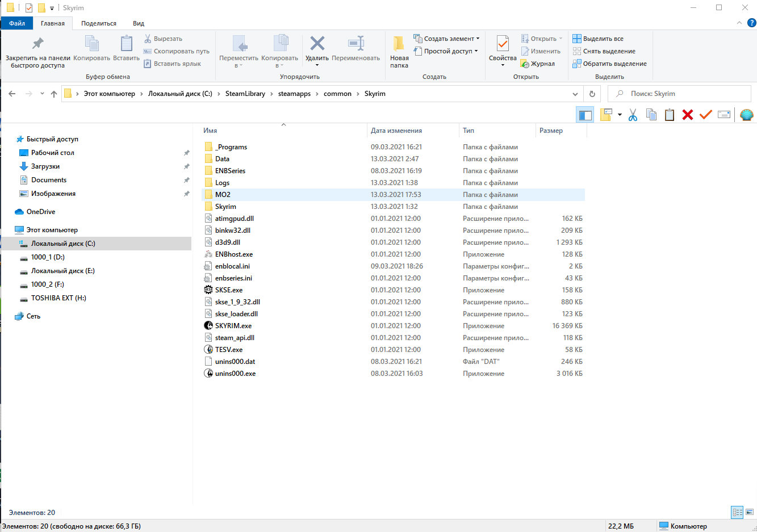
Task: Click Выделить все
Action: pos(598,39)
